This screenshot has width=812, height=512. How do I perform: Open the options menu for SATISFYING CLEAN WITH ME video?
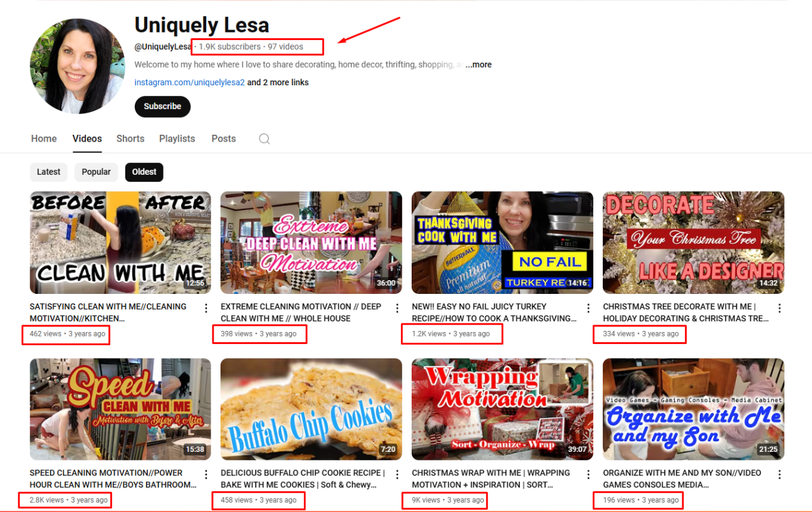pos(206,308)
